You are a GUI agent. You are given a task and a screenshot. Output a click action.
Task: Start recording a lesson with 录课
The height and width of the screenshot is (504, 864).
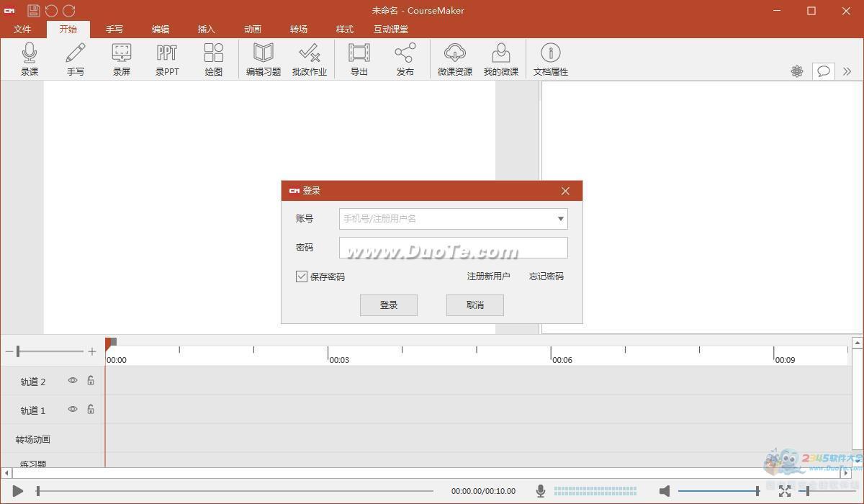click(x=30, y=59)
